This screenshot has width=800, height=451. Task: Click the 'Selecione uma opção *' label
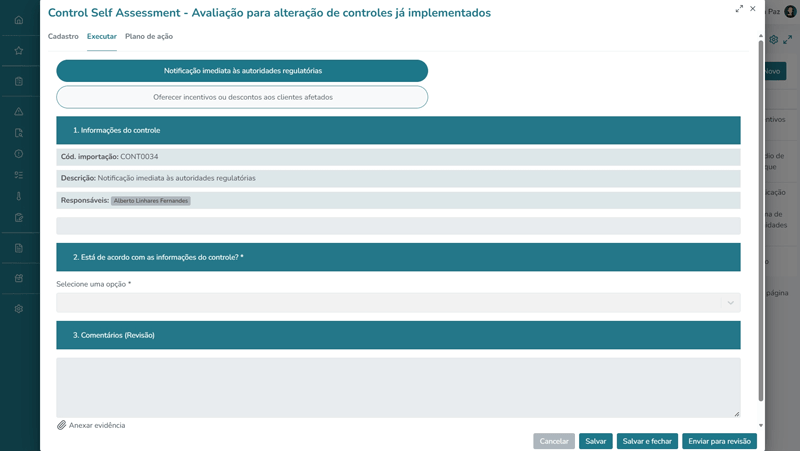[93, 284]
